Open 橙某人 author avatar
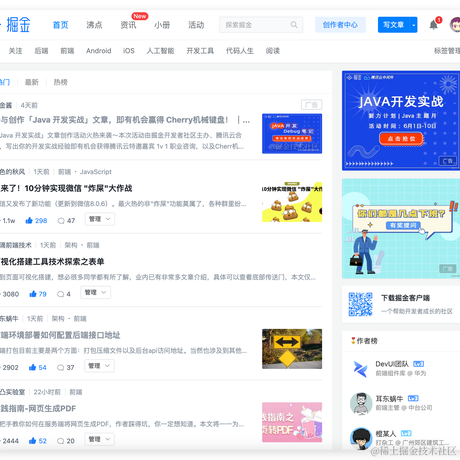Screen dimensions: 460x460 pos(361,438)
